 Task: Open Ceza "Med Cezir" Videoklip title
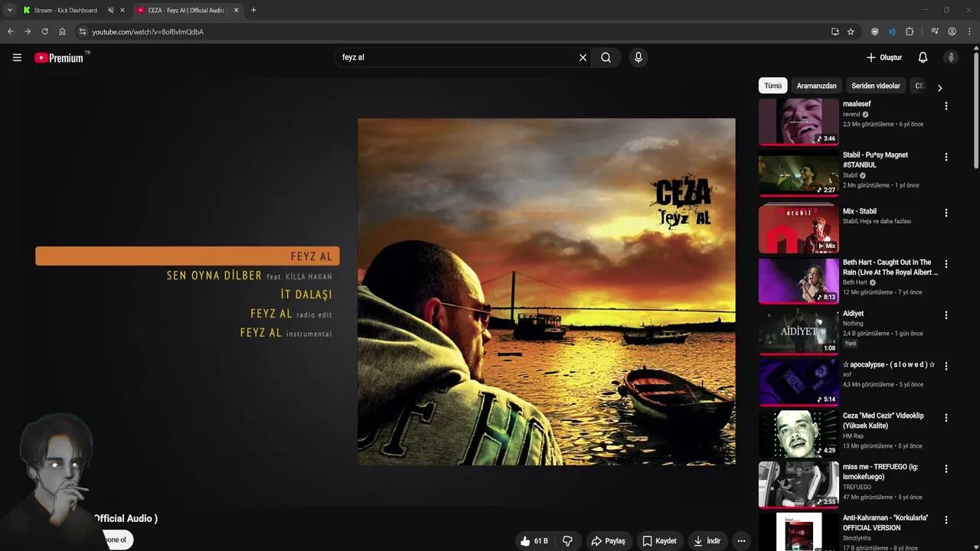[884, 420]
